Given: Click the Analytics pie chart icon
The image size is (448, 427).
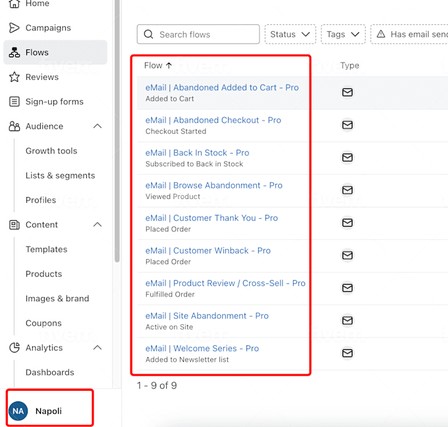Looking at the screenshot, I should [14, 348].
